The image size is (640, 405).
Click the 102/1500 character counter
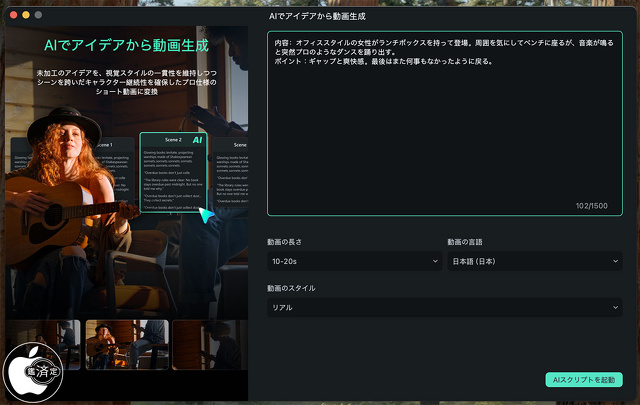coord(591,206)
